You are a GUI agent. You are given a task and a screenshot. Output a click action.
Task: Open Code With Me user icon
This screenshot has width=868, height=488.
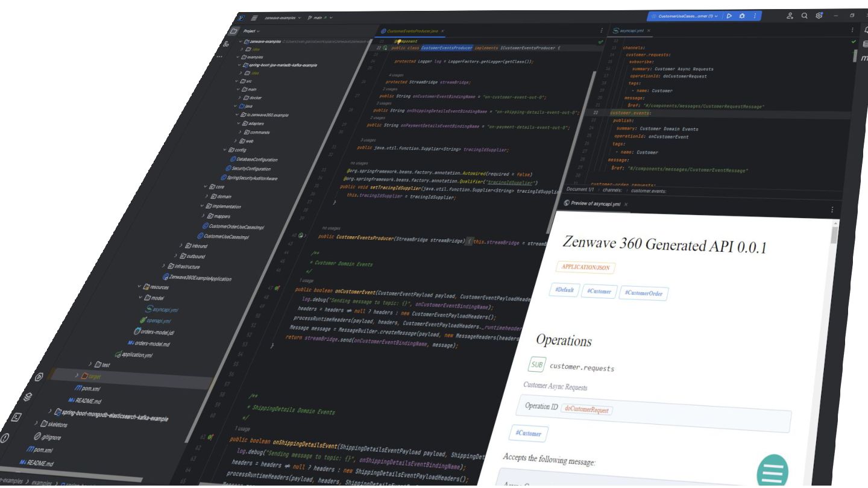pos(790,16)
